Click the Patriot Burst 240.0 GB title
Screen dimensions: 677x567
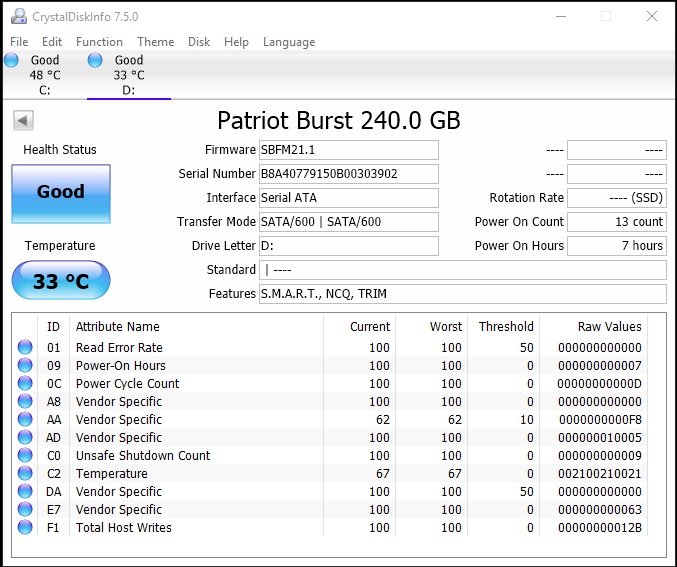338,120
